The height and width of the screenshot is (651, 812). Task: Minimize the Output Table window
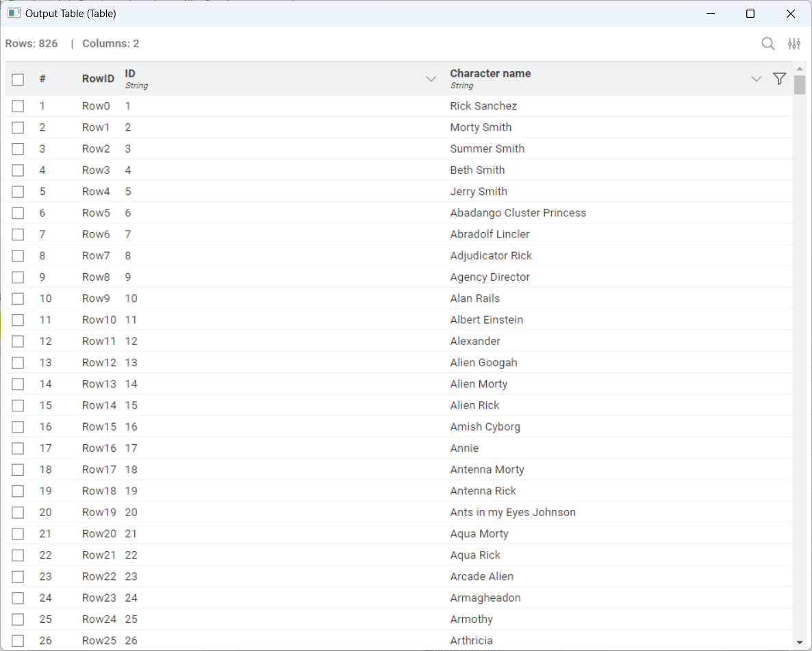point(711,14)
